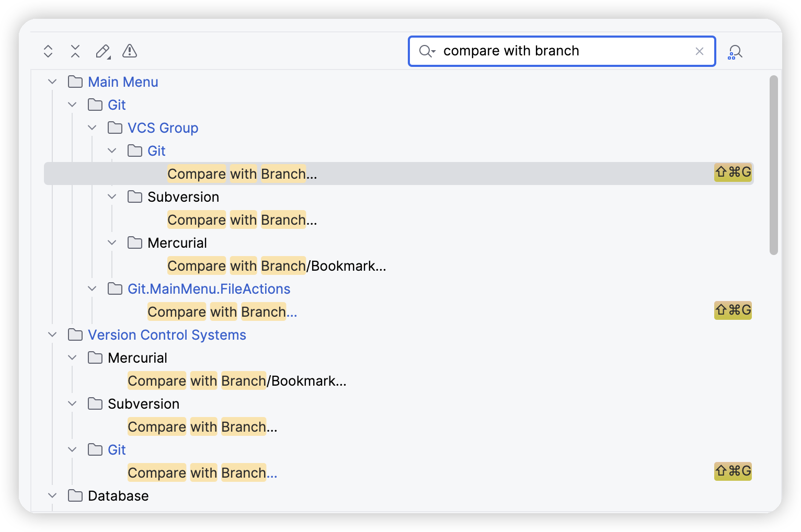Collapse the Mercurial node under VCS Group
This screenshot has height=532, width=801.
112,243
